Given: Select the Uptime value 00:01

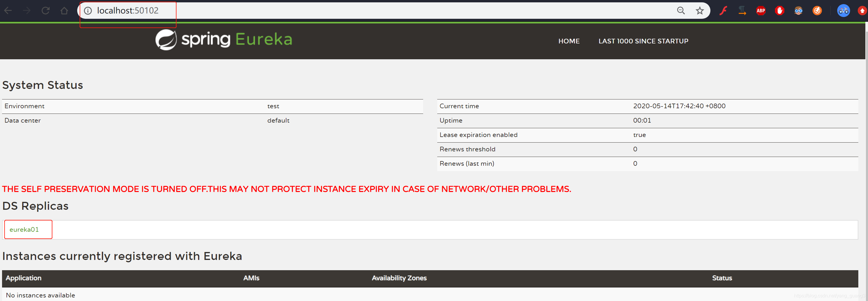Looking at the screenshot, I should [x=642, y=120].
